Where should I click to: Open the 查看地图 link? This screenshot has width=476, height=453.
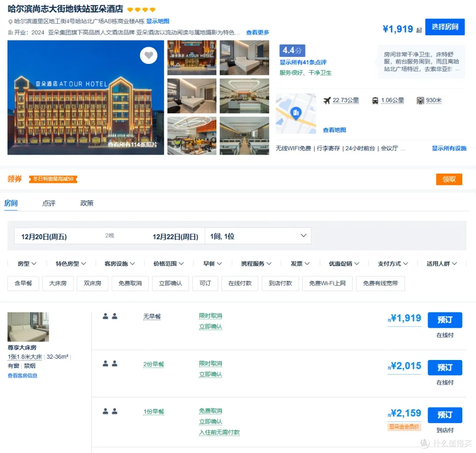click(334, 130)
